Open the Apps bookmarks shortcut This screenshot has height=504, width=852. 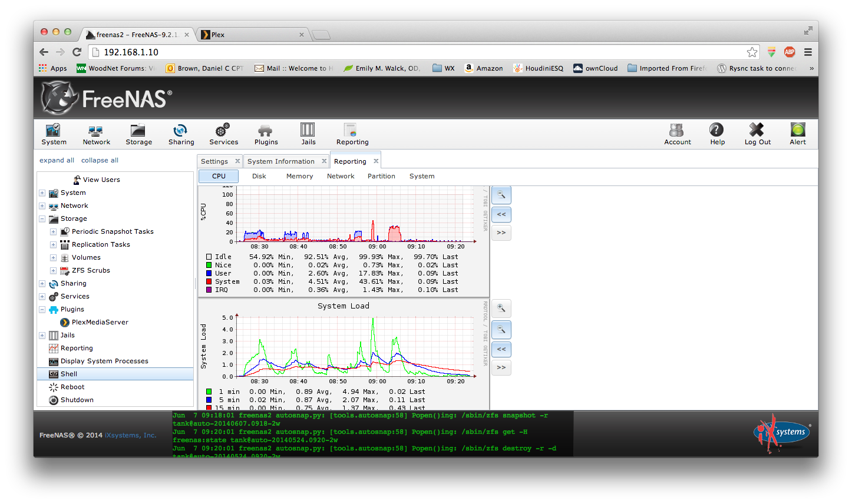point(53,68)
